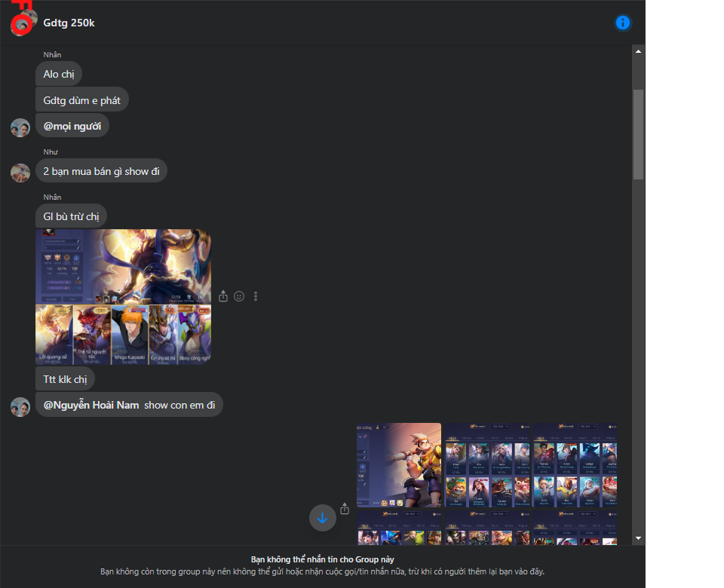Open the three-dot more options for the image

[x=256, y=296]
